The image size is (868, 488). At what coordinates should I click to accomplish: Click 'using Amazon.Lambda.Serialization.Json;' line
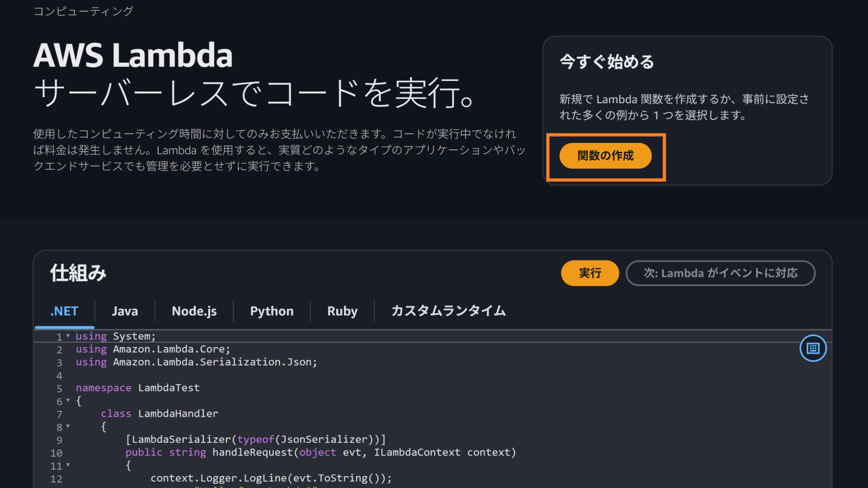(197, 362)
